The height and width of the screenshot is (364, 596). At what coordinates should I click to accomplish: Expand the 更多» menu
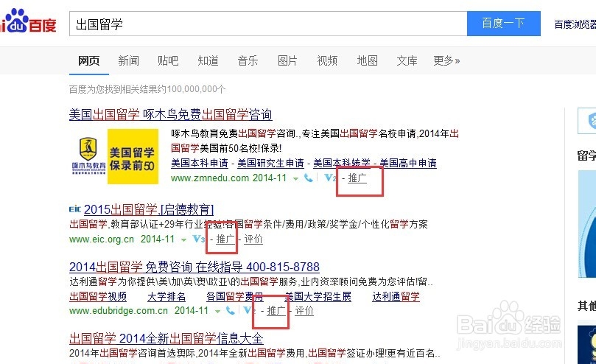click(x=446, y=60)
